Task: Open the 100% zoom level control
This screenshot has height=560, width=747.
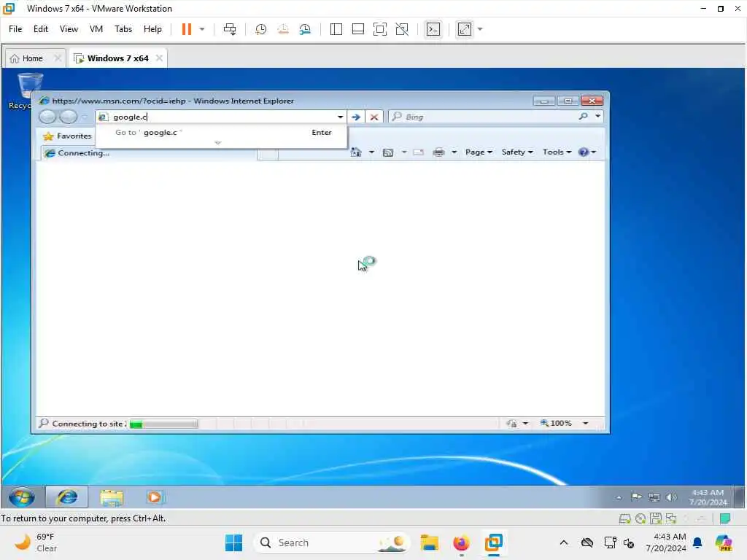Action: pyautogui.click(x=564, y=424)
